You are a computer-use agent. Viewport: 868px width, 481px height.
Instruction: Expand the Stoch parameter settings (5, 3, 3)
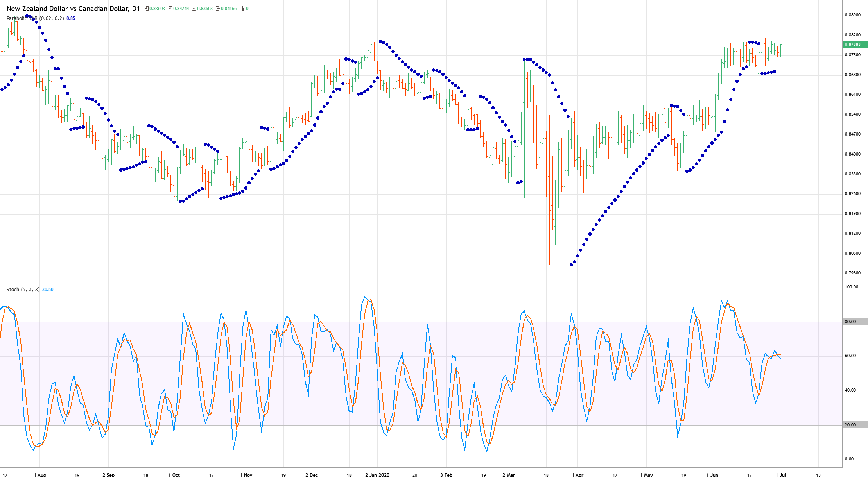click(30, 289)
